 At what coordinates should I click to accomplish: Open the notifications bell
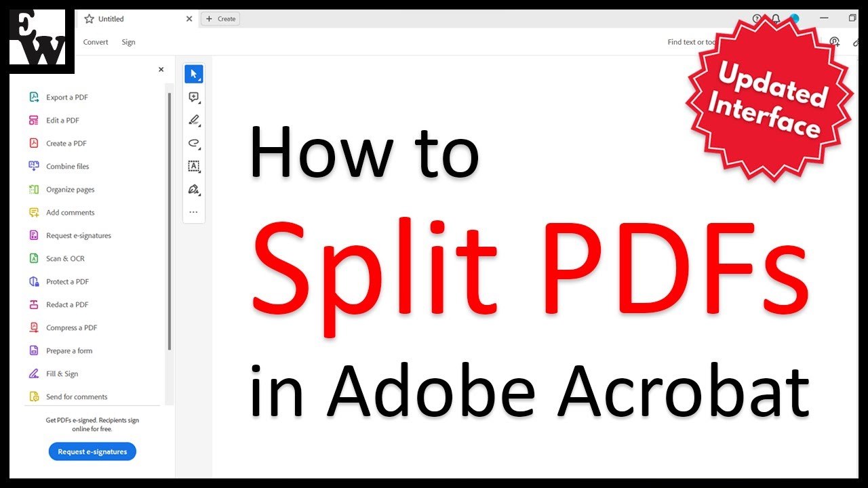pyautogui.click(x=776, y=19)
